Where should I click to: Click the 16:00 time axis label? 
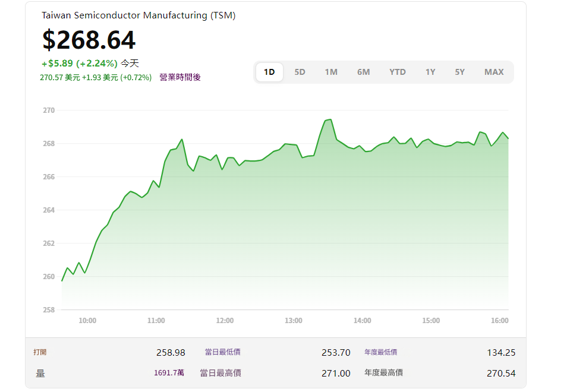pyautogui.click(x=500, y=321)
